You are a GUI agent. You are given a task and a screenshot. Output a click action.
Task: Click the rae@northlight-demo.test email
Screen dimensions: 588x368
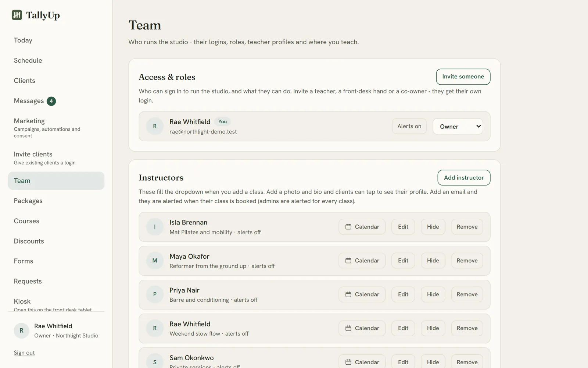pyautogui.click(x=203, y=132)
